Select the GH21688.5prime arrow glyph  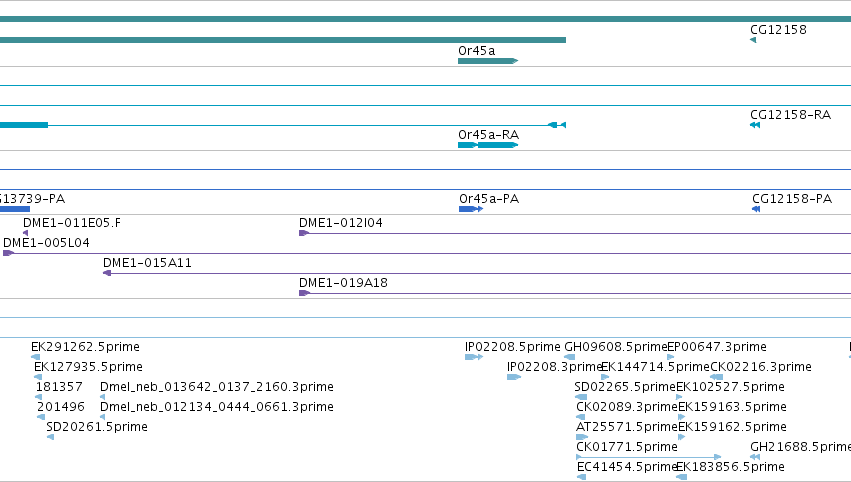click(755, 457)
